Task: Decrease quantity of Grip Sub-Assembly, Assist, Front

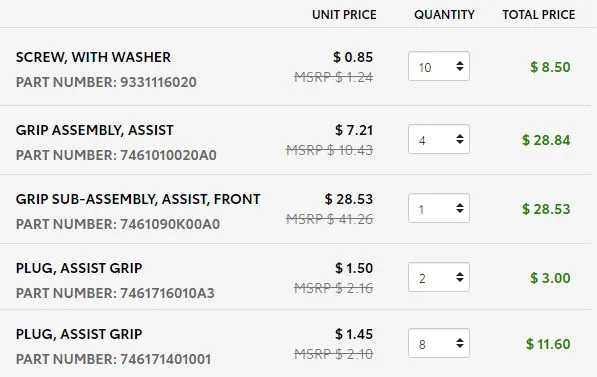Action: (460, 211)
